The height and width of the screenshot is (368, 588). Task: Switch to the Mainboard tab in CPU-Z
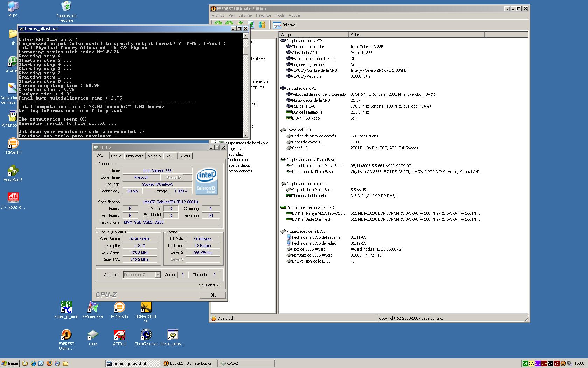coord(135,156)
